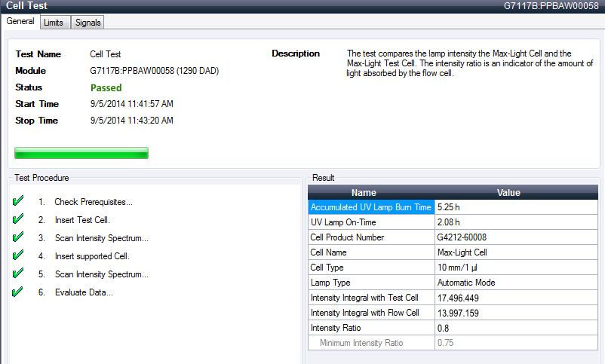This screenshot has width=605, height=364.
Task: Click the Minimum Intensity Ratio sub-row
Action: point(361,343)
